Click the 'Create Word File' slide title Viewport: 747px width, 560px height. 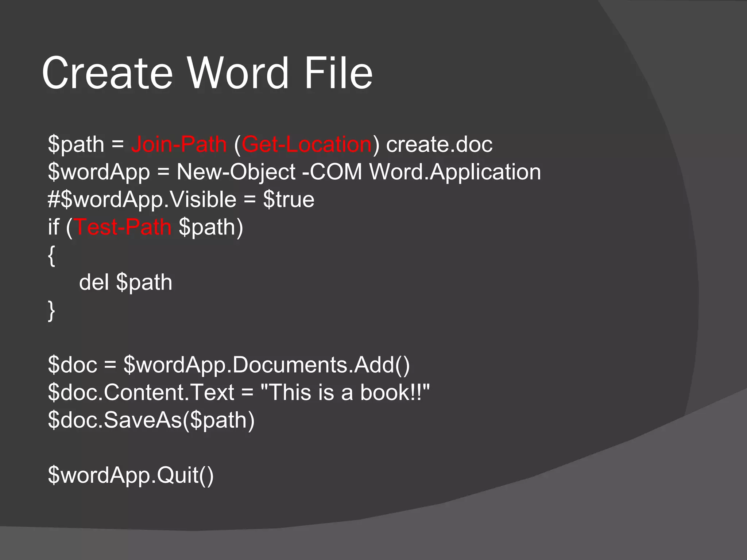207,73
